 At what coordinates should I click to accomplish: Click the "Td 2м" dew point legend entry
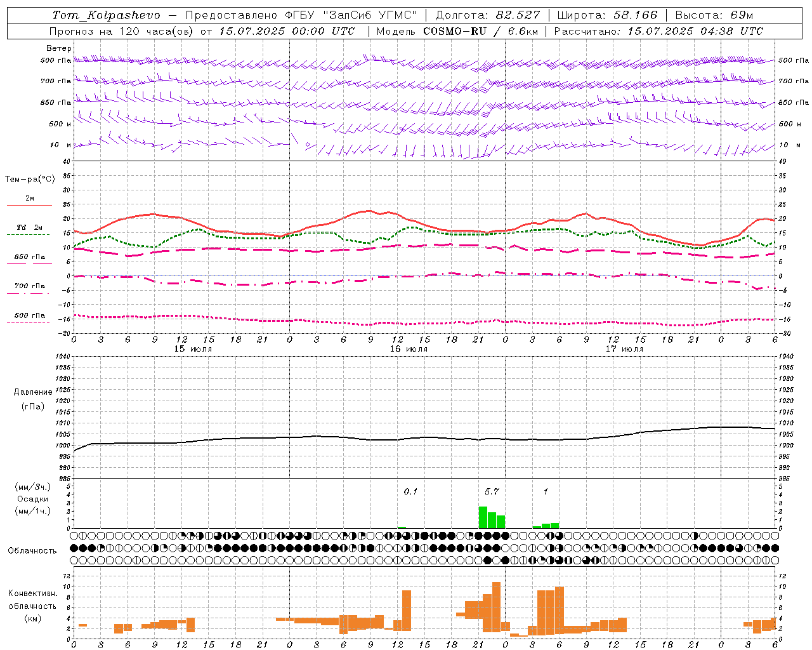click(x=29, y=227)
